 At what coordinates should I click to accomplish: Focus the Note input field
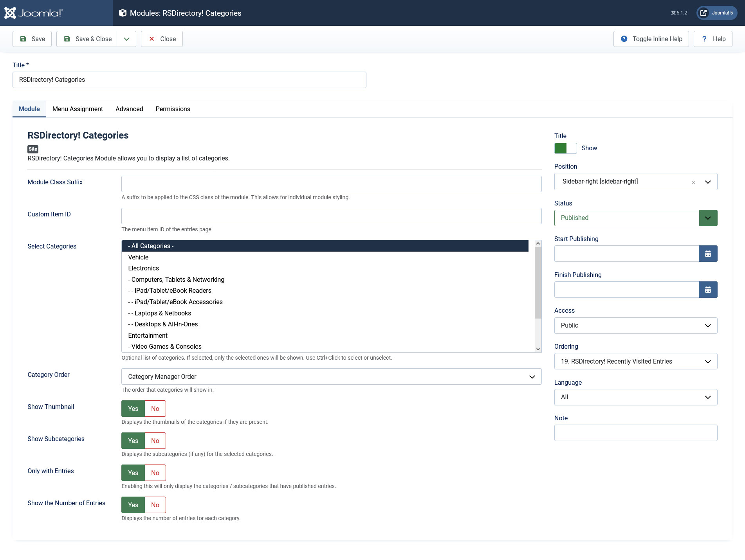click(636, 433)
